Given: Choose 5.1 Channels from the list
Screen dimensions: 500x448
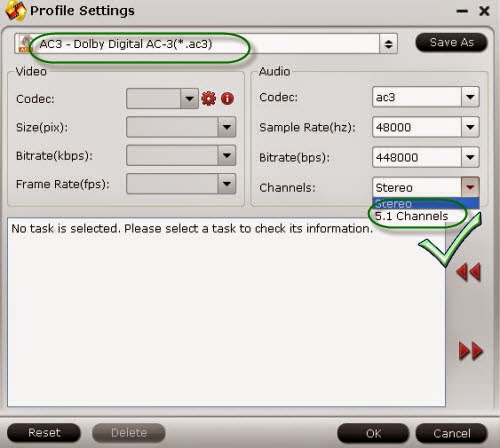Looking at the screenshot, I should [412, 216].
